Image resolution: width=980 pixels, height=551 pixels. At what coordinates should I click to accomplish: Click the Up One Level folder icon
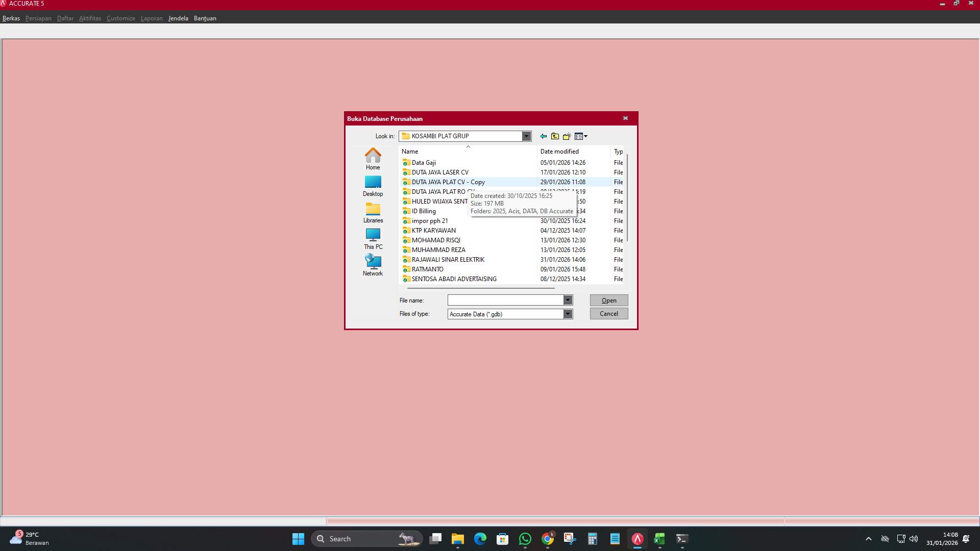point(555,136)
